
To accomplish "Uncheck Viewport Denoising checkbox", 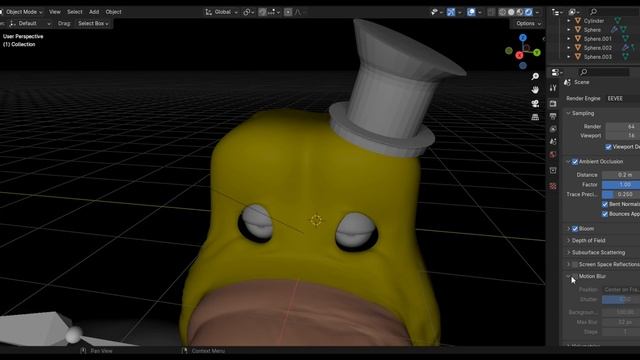I will point(609,147).
